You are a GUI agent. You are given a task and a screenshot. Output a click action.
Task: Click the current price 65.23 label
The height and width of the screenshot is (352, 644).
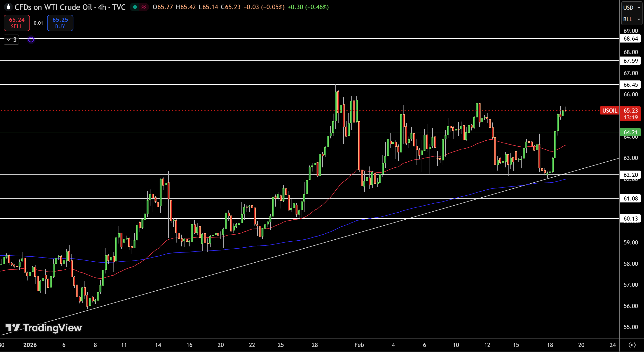coord(630,110)
